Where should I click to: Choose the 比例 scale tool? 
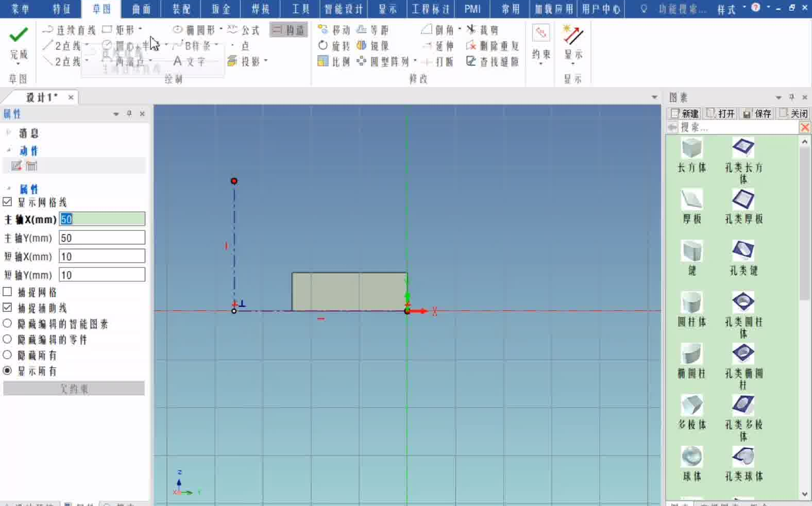coord(334,61)
